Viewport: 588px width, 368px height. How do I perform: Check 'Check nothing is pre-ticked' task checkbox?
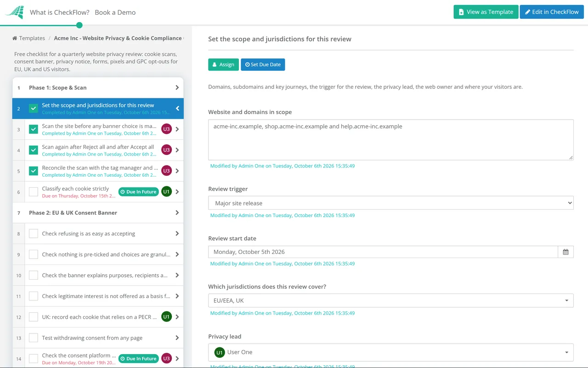pyautogui.click(x=34, y=254)
